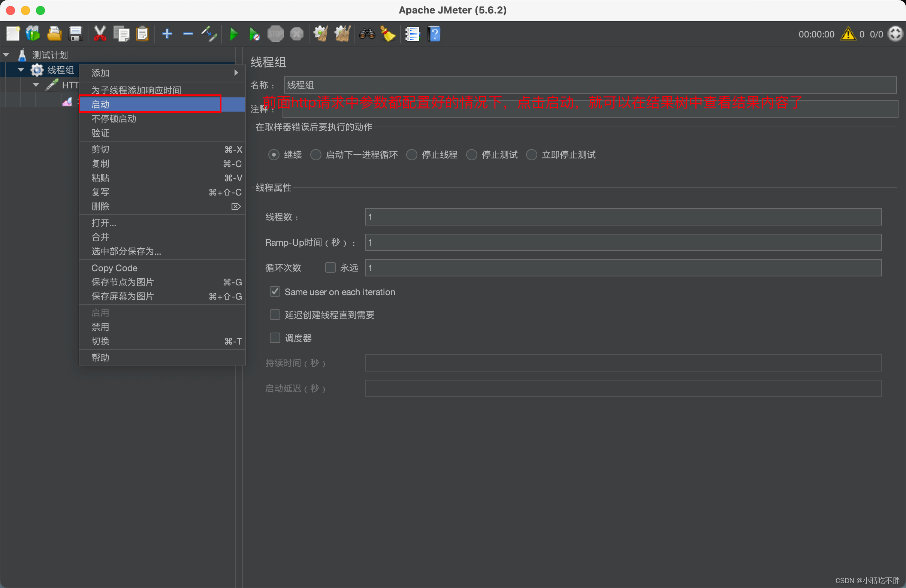The width and height of the screenshot is (906, 588).
Task: Collapse the 测试计划 tree node
Action: pyautogui.click(x=6, y=55)
